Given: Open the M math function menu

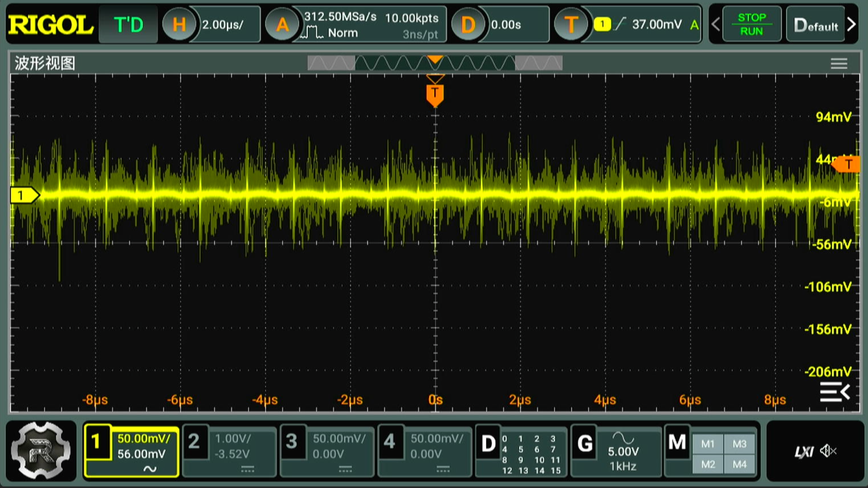Looking at the screenshot, I should point(677,443).
